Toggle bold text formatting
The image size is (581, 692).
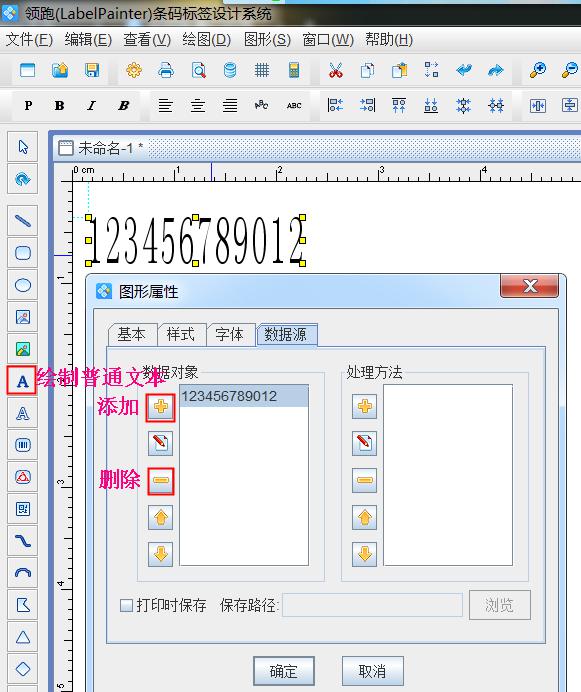point(59,105)
